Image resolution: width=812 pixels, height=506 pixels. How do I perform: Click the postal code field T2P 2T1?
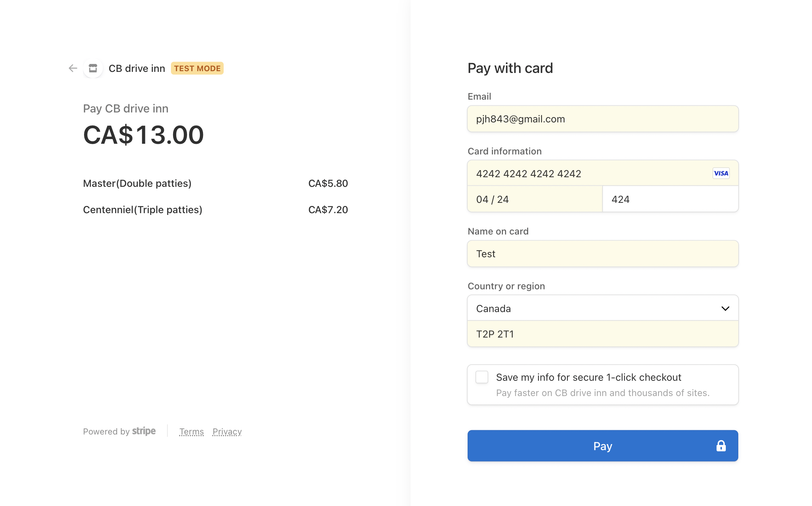coord(603,334)
